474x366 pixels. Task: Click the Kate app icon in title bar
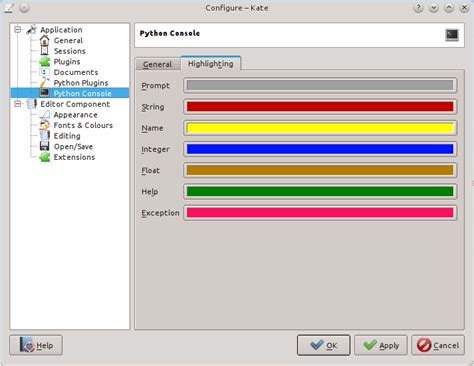tap(9, 8)
